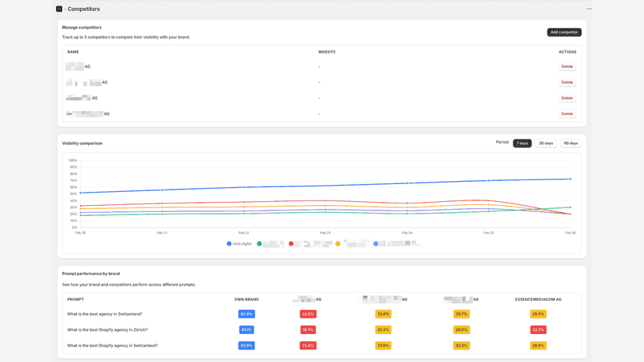This screenshot has width=644, height=362.
Task: Open the three-dot more options menu
Action: pos(589,9)
